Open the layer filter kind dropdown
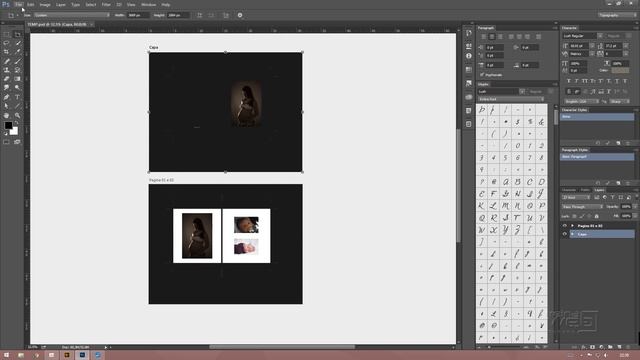The height and width of the screenshot is (360, 640). tap(576, 198)
